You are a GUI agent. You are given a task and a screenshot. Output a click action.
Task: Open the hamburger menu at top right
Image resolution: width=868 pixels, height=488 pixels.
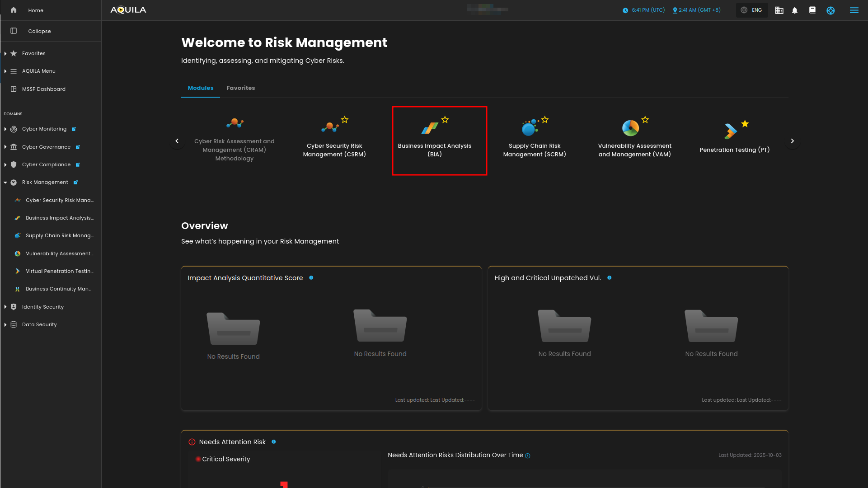coord(854,10)
